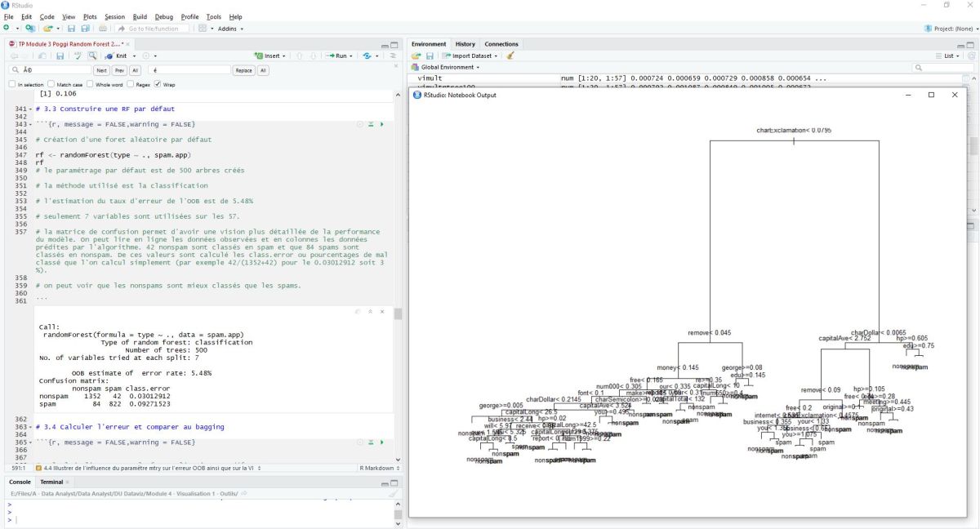Image resolution: width=980 pixels, height=529 pixels.
Task: Enable the Match case checkbox
Action: click(51, 84)
